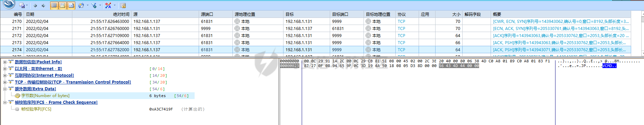Open the language icon dropdown arrow

115,5
